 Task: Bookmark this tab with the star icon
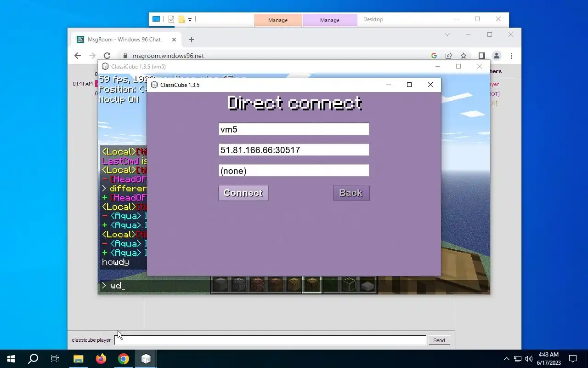[464, 56]
